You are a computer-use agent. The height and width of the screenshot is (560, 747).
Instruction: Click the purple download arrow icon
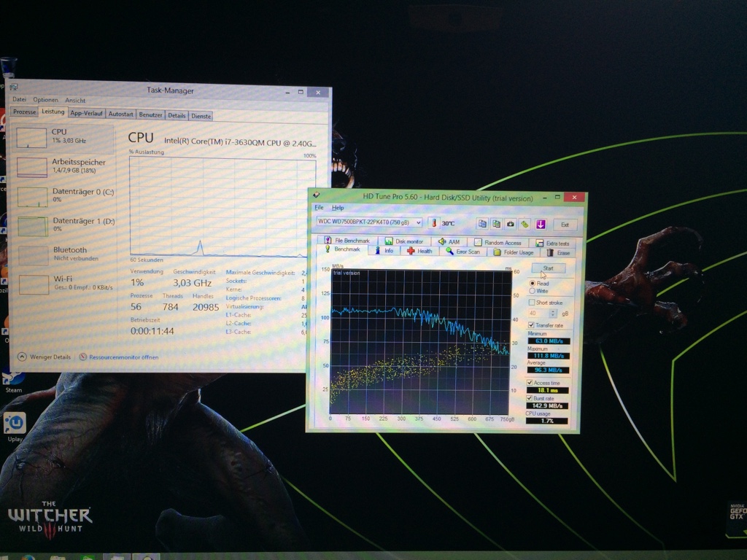[541, 224]
